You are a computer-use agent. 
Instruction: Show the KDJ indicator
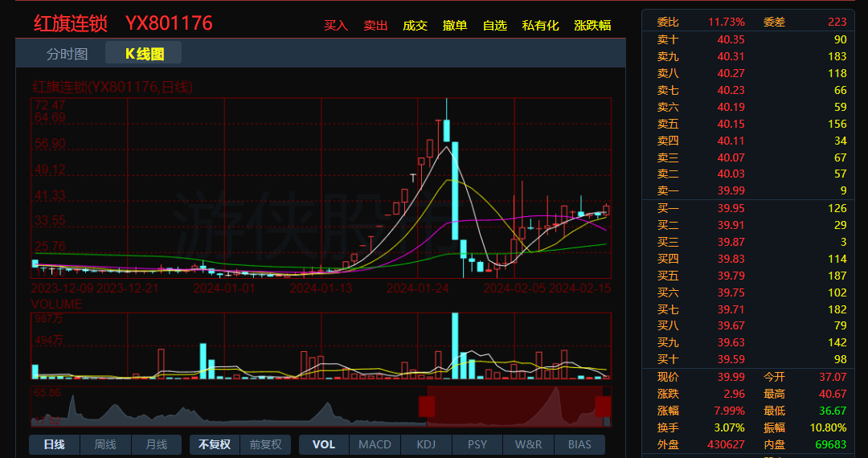click(x=426, y=444)
